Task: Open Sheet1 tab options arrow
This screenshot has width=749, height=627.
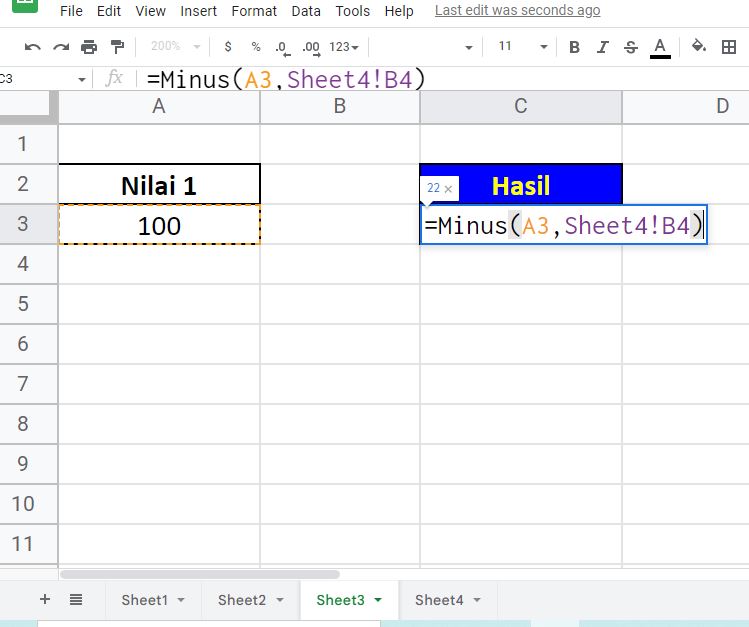Action: (181, 600)
